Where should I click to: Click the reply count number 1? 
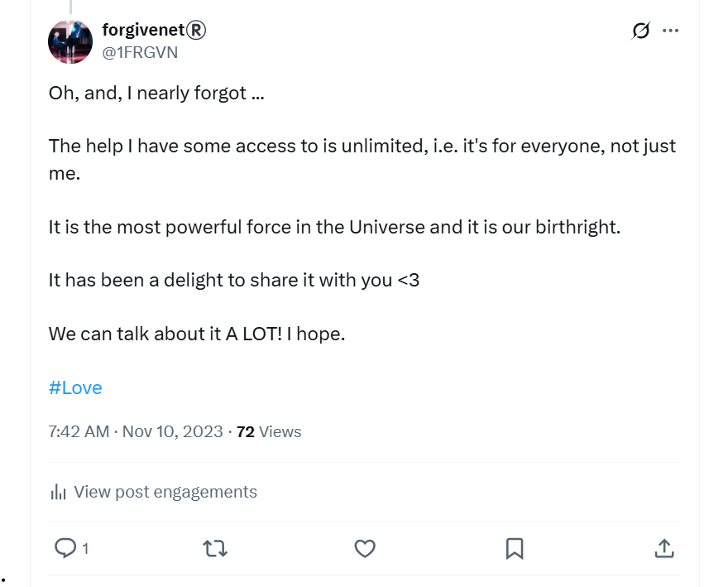(85, 549)
